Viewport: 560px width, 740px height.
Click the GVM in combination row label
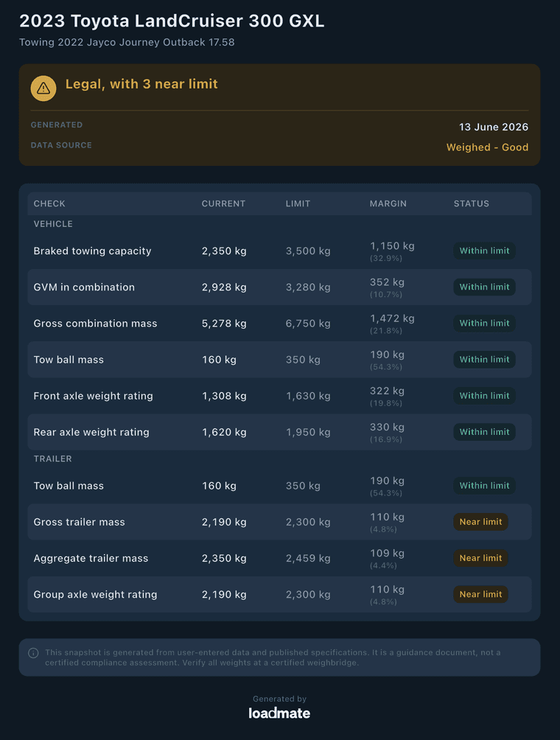84,287
